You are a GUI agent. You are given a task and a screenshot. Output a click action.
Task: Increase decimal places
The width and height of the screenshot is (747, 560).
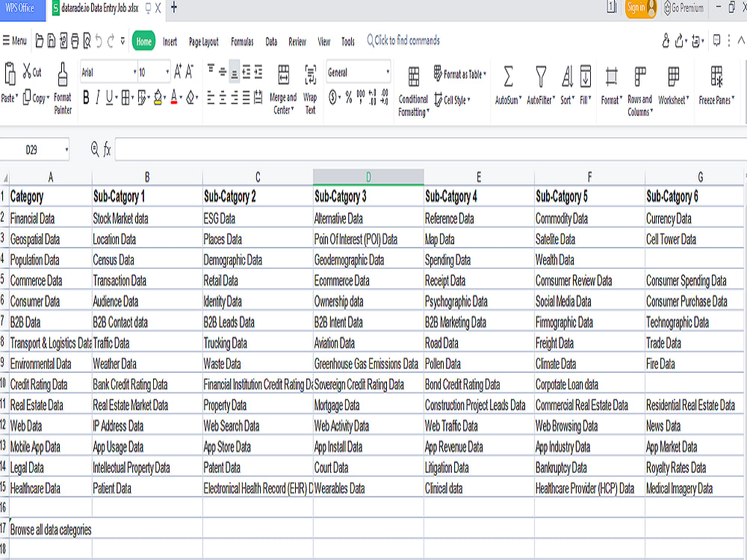[x=373, y=98]
